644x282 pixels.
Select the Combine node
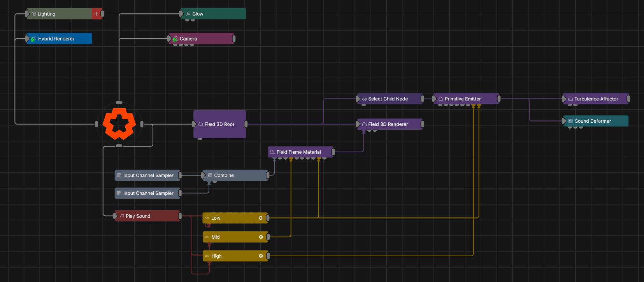point(235,176)
